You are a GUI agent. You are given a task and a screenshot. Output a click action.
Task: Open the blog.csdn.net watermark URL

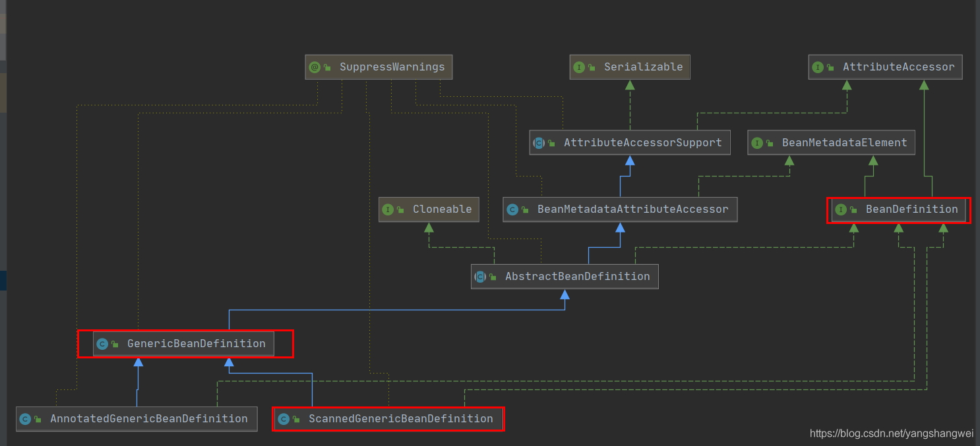(891, 433)
